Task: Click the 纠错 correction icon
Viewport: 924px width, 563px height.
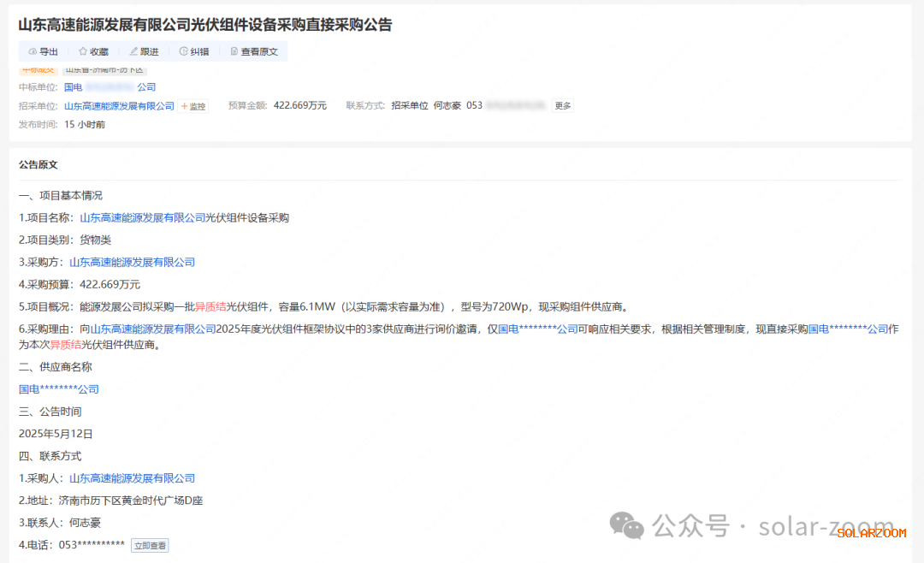Action: click(183, 52)
